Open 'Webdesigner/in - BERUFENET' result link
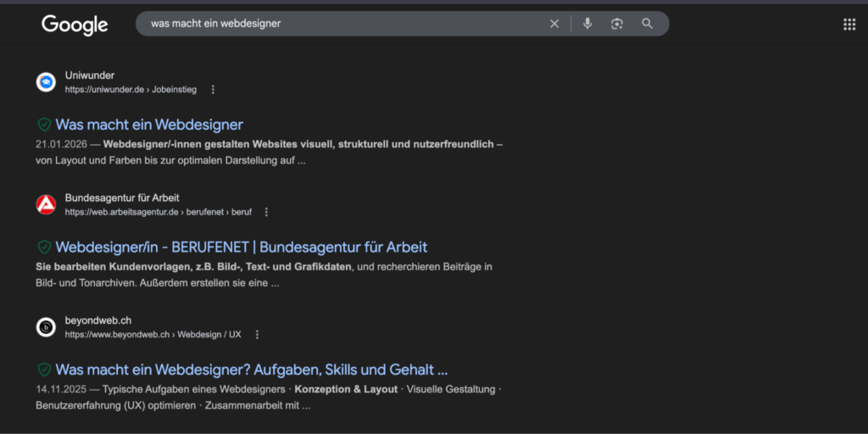This screenshot has height=434, width=868. (242, 247)
